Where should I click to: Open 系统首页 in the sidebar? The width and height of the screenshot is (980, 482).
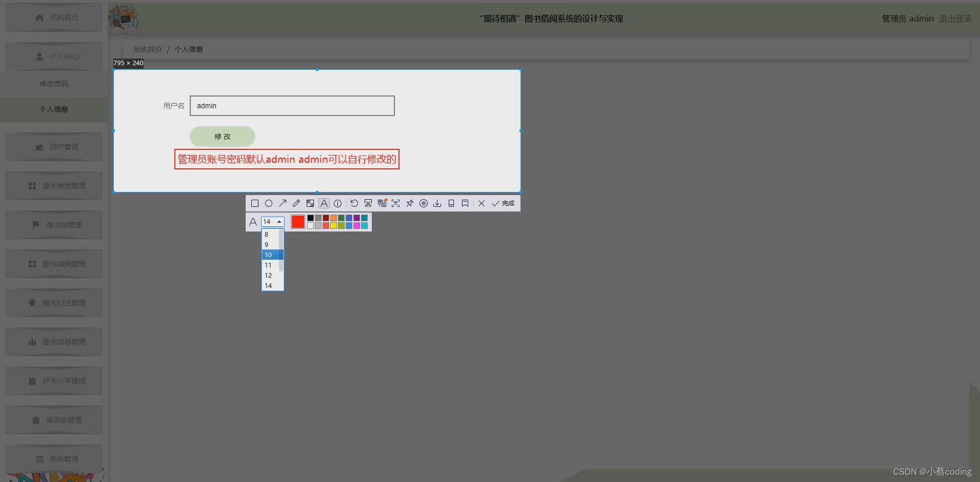tap(54, 17)
